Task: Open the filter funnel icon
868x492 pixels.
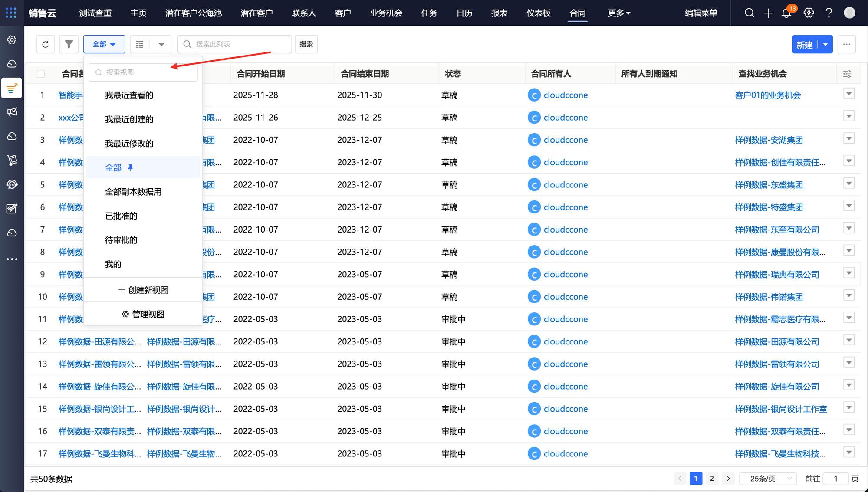Action: point(69,44)
